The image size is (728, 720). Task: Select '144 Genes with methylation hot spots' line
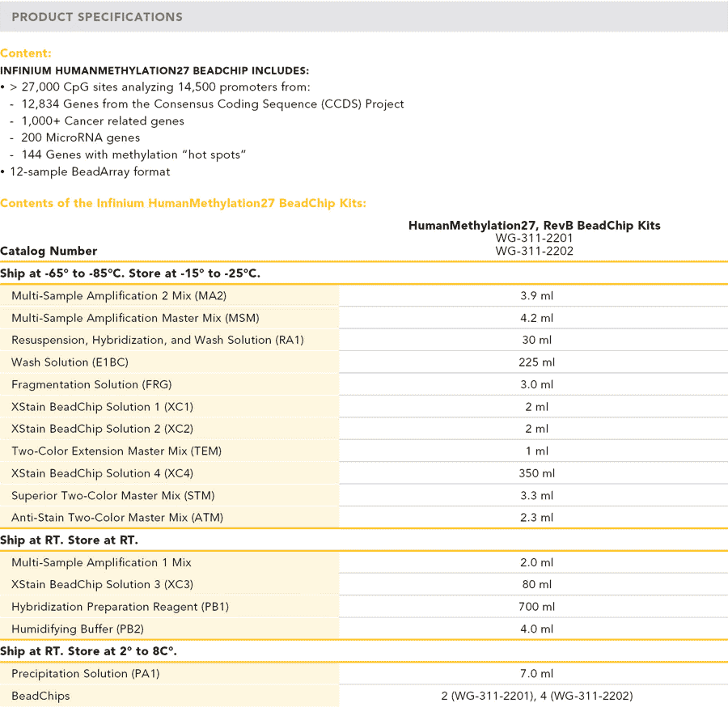(133, 155)
